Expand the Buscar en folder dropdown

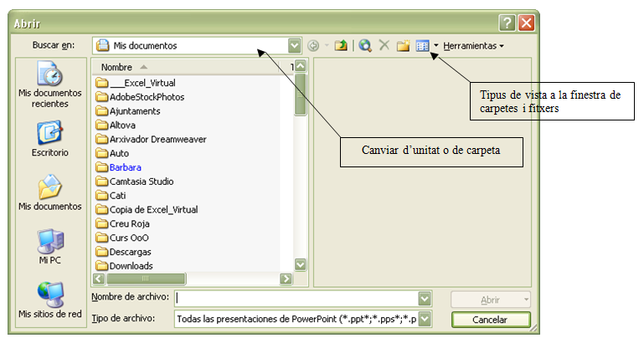(294, 45)
